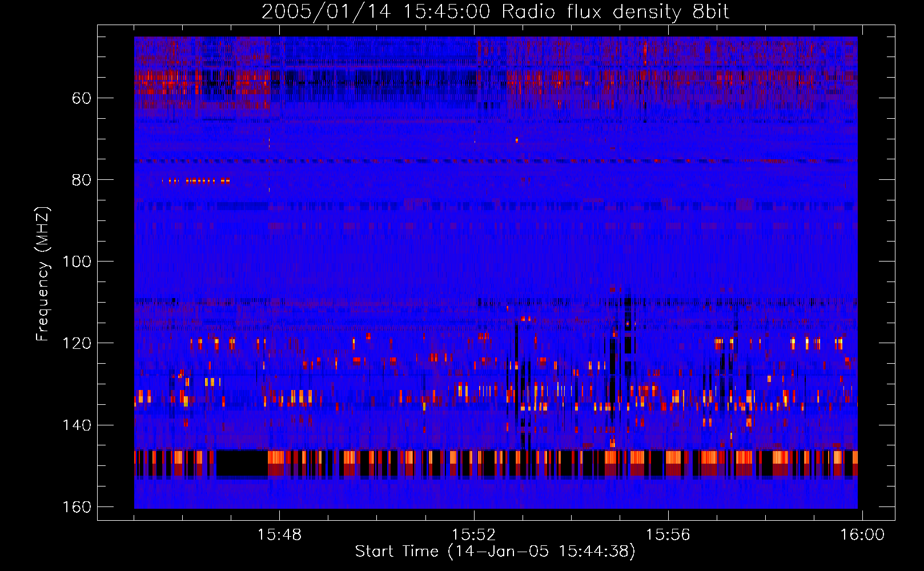
Task: Click the 15:56 time tick label
Action: tap(668, 535)
